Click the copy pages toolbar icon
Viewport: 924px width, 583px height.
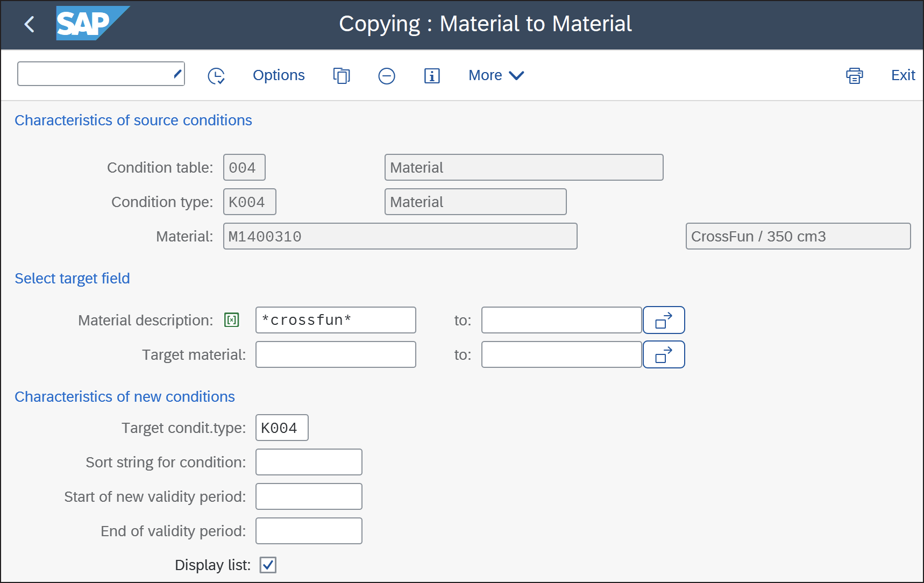coord(342,76)
